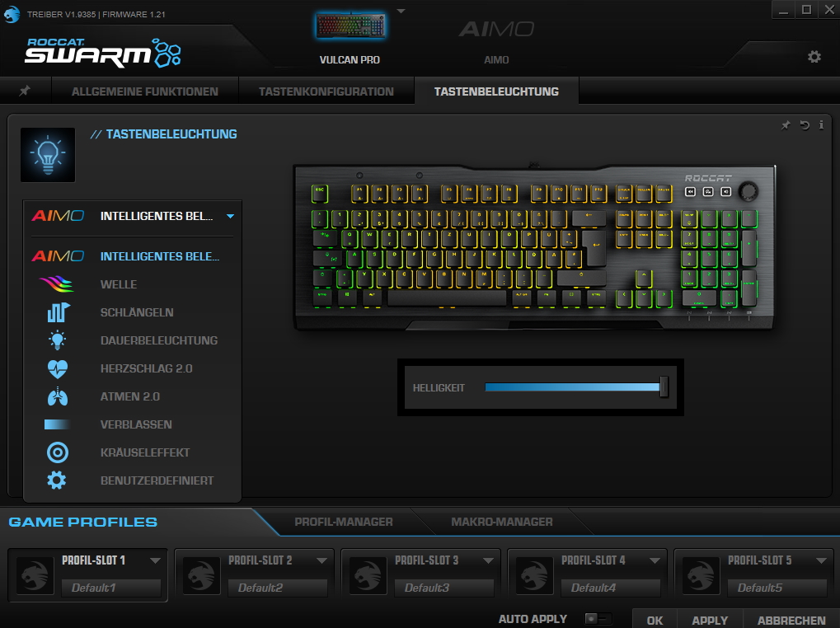
Task: Click the Vulcan Pro keyboard device thumbnail
Action: [x=350, y=26]
